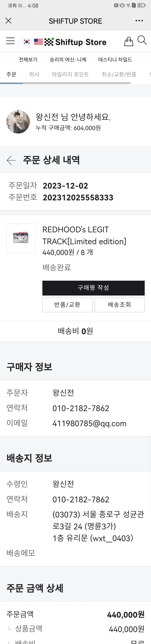Select 데스티니 차일드 category
Screen dimensions: 151x644
tap(115, 60)
